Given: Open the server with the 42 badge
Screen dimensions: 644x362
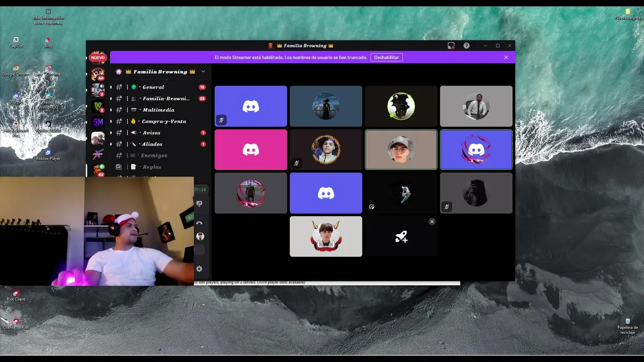Looking at the screenshot, I should coord(98,170).
